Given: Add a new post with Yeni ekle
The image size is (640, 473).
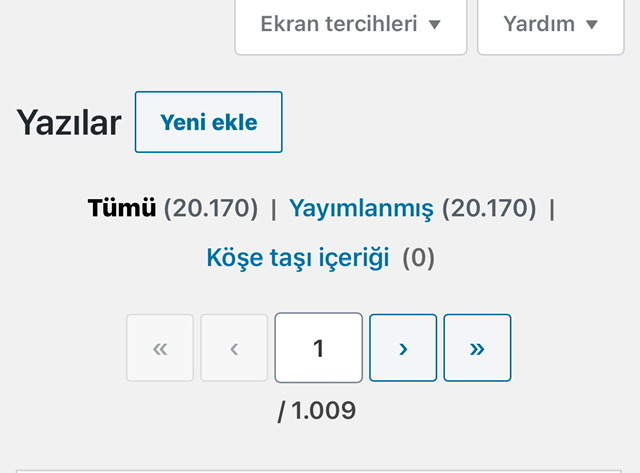Looking at the screenshot, I should [x=209, y=122].
